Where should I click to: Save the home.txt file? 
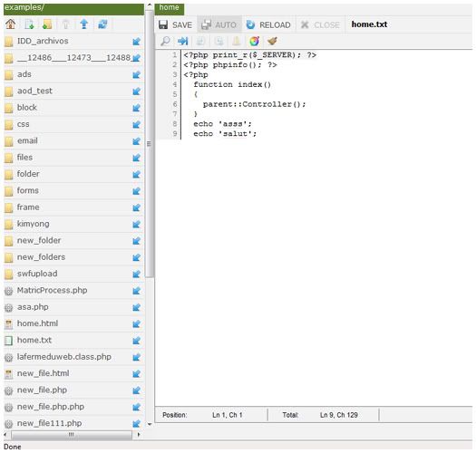point(175,24)
